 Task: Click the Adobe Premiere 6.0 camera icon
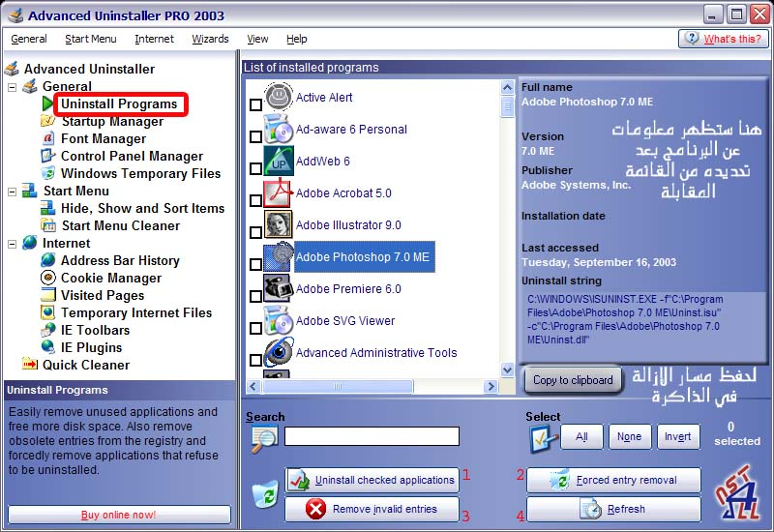point(279,288)
